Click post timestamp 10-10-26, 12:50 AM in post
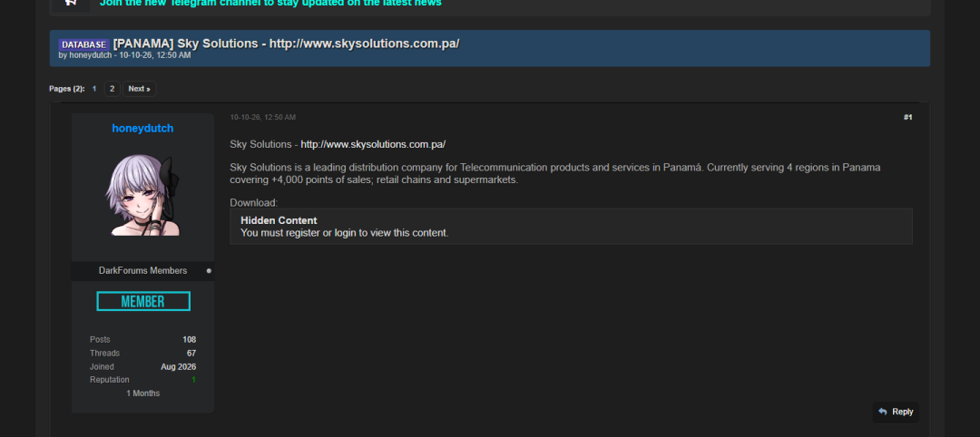The width and height of the screenshot is (980, 437). (x=262, y=117)
